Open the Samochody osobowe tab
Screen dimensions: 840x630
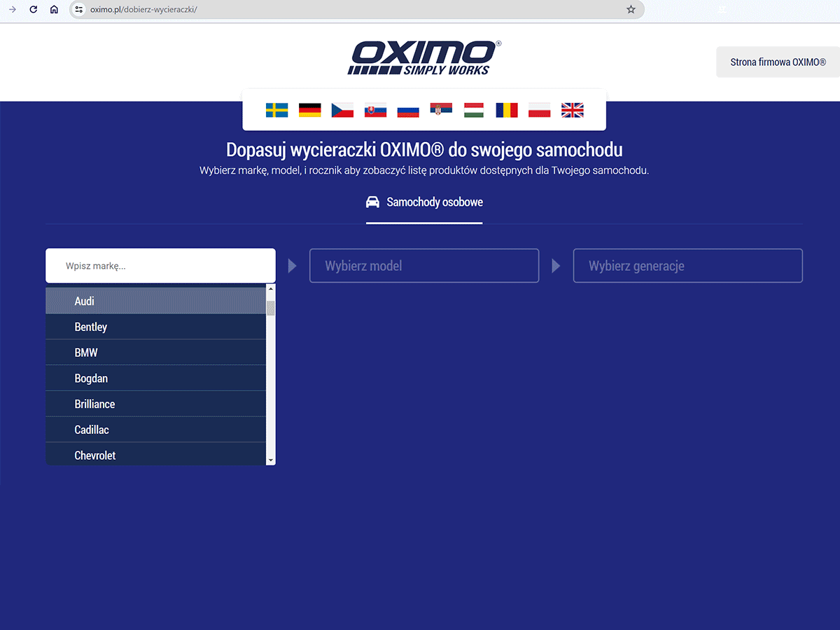pyautogui.click(x=424, y=202)
